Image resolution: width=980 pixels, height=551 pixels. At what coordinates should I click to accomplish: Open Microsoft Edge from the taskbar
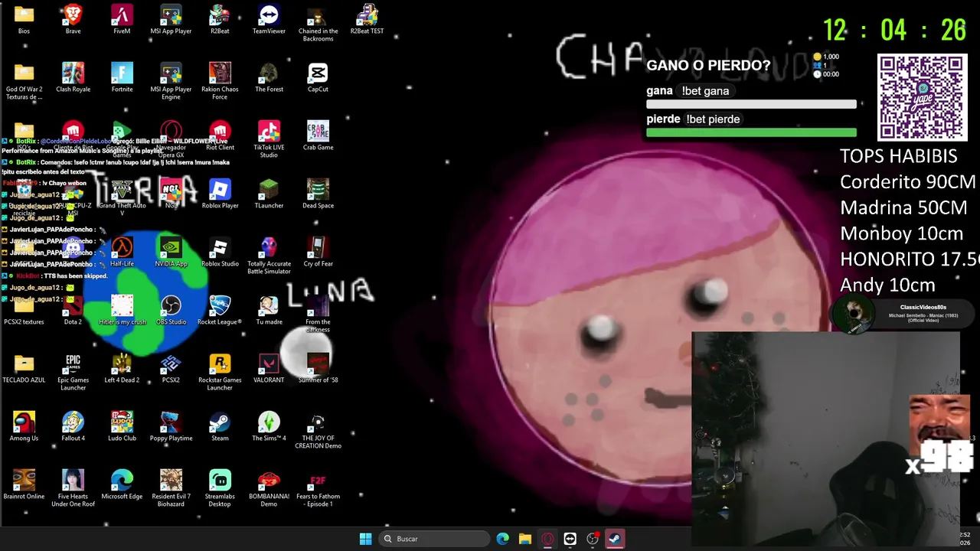pos(502,539)
